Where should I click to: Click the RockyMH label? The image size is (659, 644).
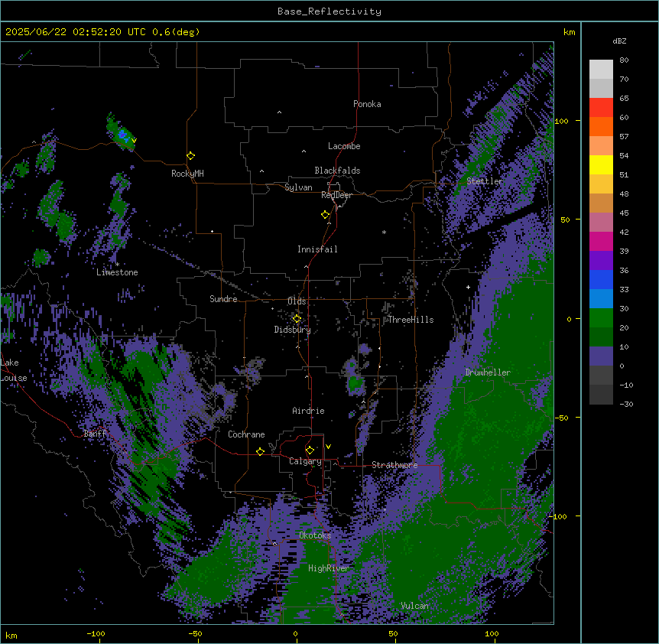coord(187,174)
